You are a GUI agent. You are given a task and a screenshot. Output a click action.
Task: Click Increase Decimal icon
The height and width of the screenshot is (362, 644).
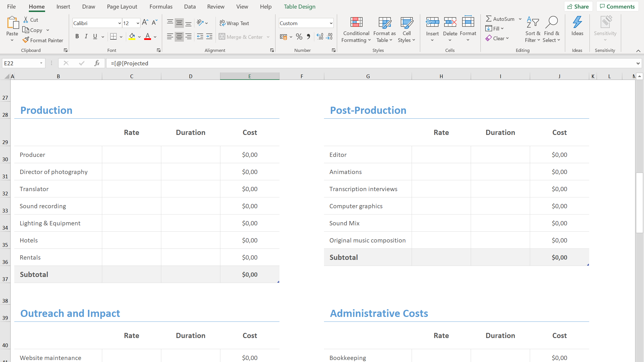coord(320,37)
